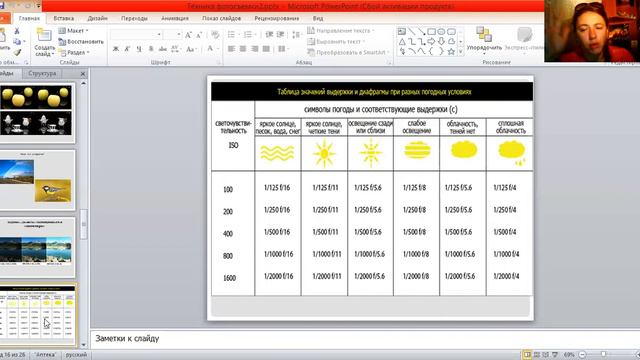Screen dimensions: 640x360
Task: Toggle strikethrough abc formatting
Action: point(162,49)
